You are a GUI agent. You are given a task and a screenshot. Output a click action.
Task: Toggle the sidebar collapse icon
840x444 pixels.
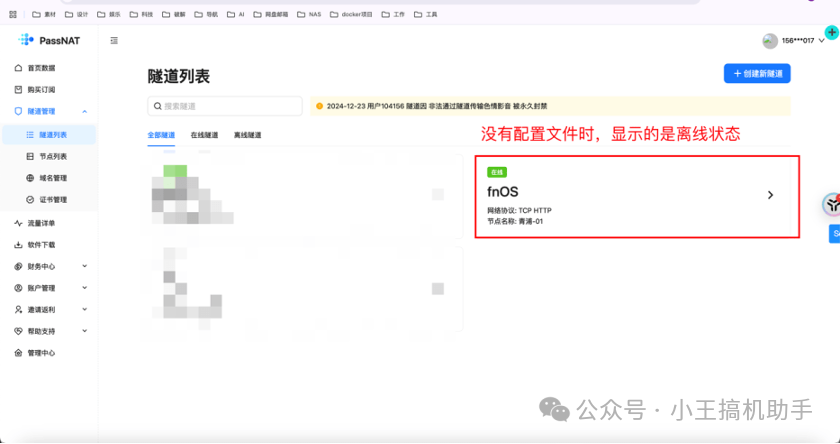point(114,40)
